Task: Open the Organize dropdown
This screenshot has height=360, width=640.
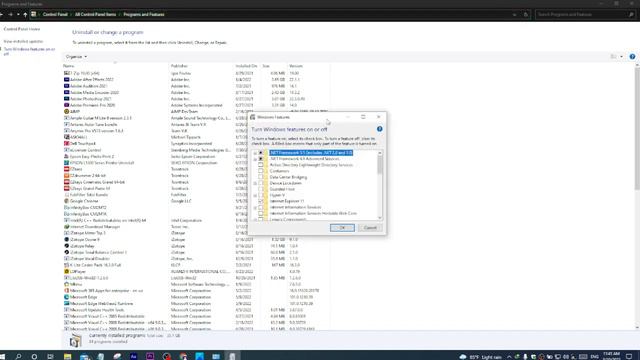Action: click(76, 57)
